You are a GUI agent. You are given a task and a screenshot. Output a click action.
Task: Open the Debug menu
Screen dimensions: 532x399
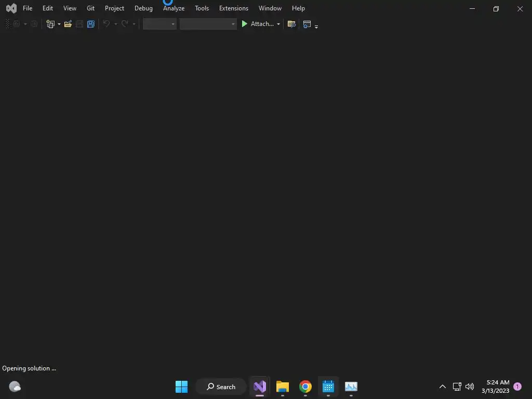143,8
